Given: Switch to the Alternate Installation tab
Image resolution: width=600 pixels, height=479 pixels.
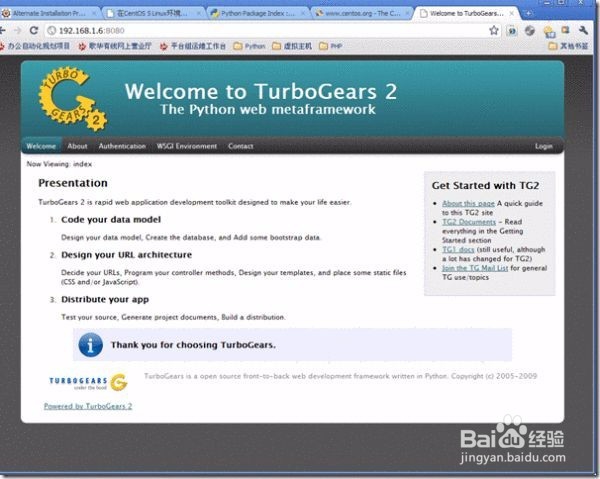Looking at the screenshot, I should [49, 13].
